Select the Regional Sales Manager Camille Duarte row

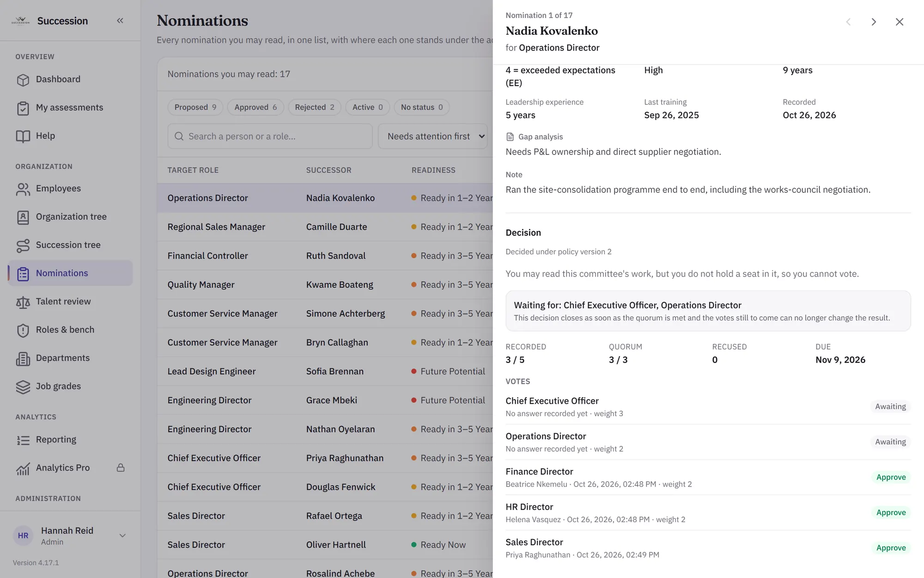point(325,227)
